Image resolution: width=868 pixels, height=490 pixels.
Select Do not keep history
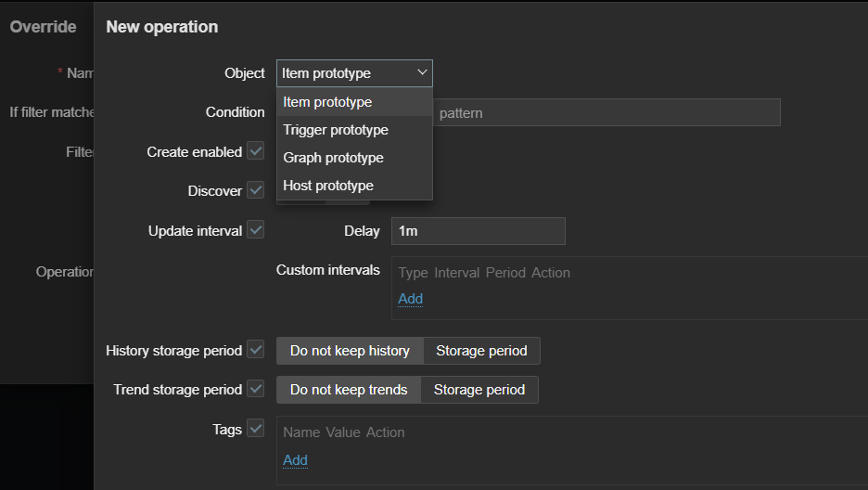tap(350, 351)
